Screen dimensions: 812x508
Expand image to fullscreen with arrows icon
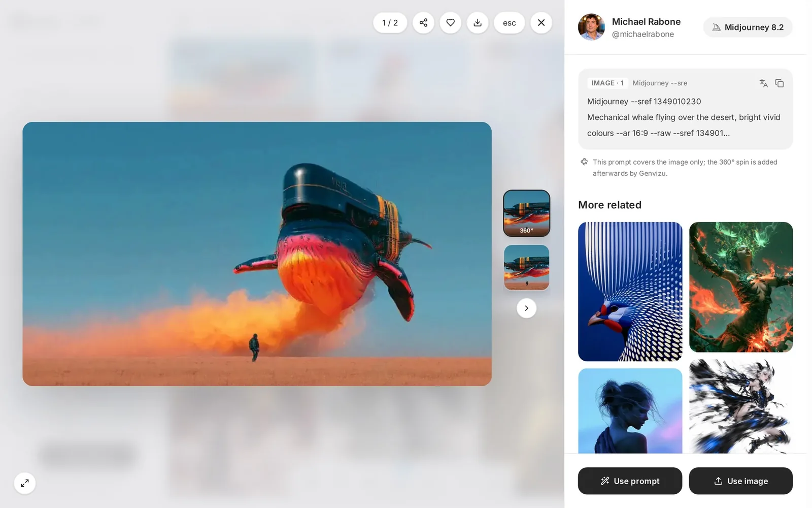[25, 483]
